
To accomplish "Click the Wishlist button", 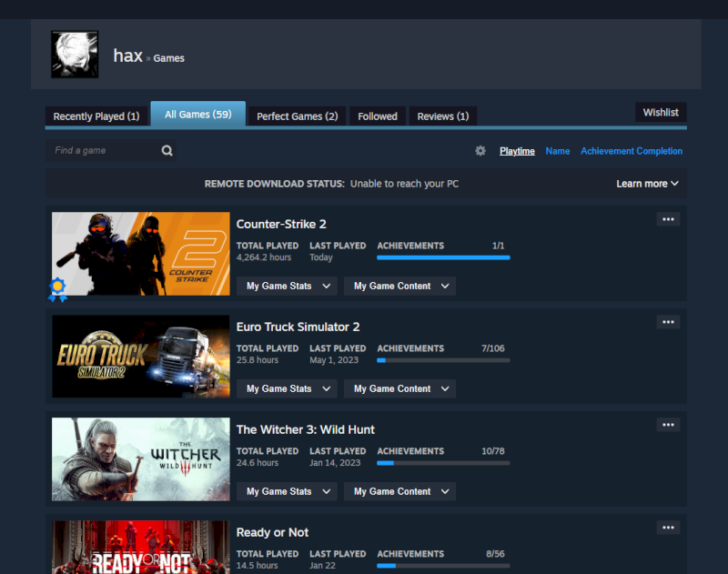I will (661, 112).
